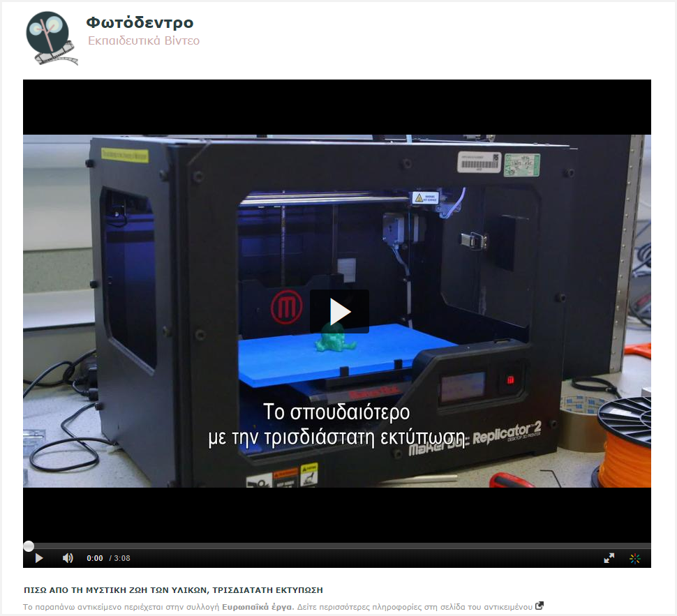Click the video title ΠΙΣΩ ΑΠΟ ΤΗ ΜΥΣΤΙΚΗ ΖΩΗ
Image resolution: width=677 pixels, height=616 pixels.
[x=173, y=590]
